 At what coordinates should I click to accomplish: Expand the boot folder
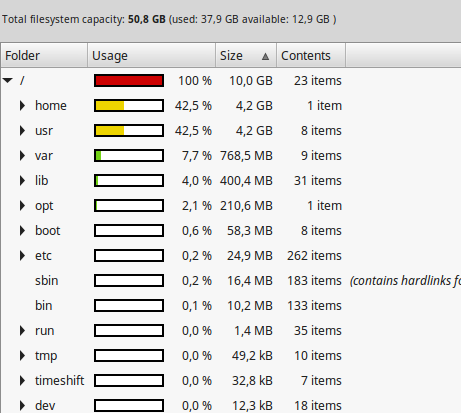tap(22, 231)
